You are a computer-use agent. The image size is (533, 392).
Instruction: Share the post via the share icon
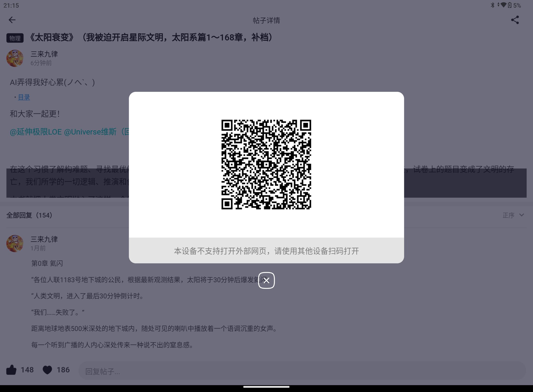coord(515,20)
